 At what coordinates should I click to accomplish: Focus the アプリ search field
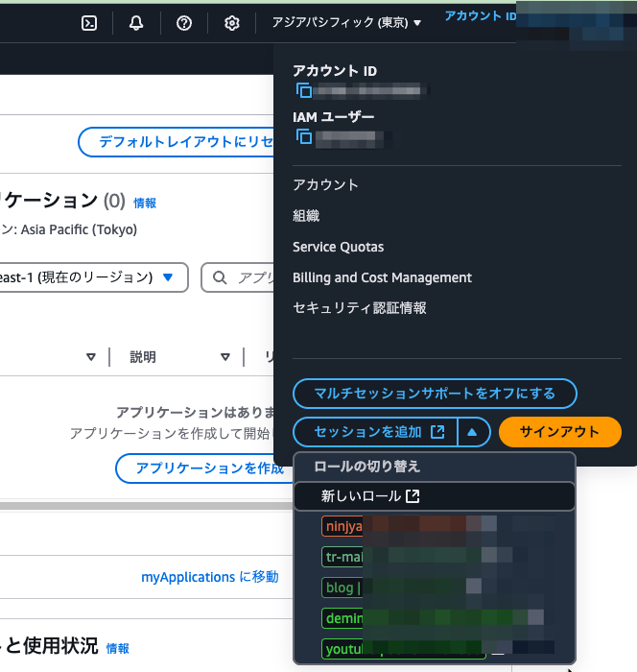[x=238, y=277]
